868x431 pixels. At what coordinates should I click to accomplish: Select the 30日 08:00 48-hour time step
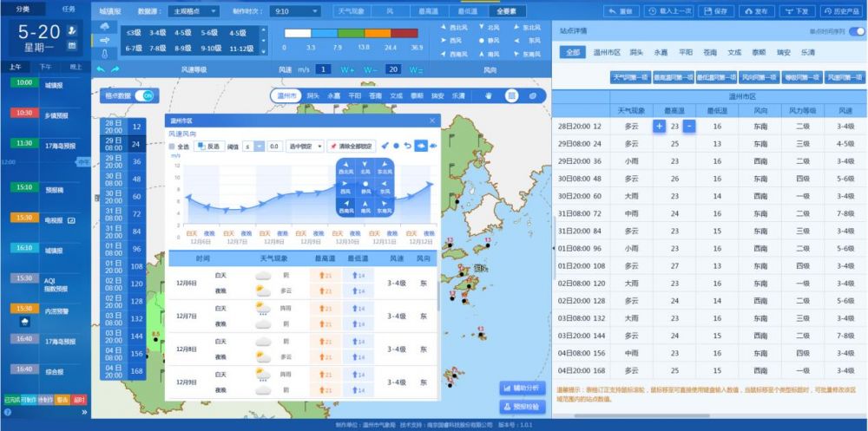pos(122,180)
